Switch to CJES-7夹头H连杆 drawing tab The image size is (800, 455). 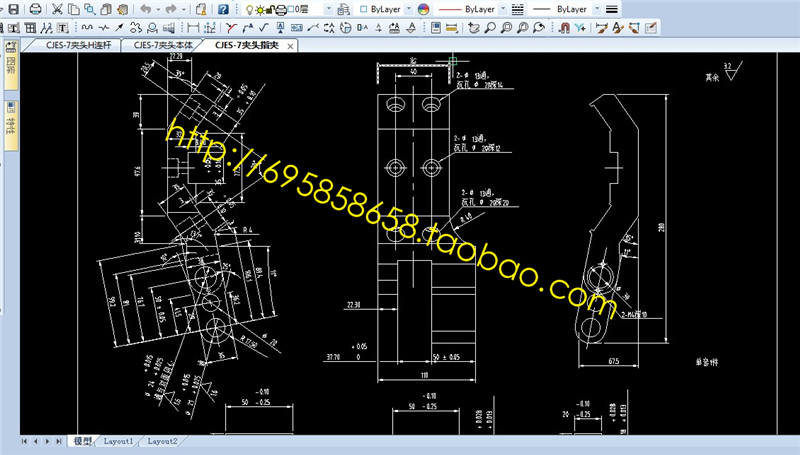tap(78, 45)
